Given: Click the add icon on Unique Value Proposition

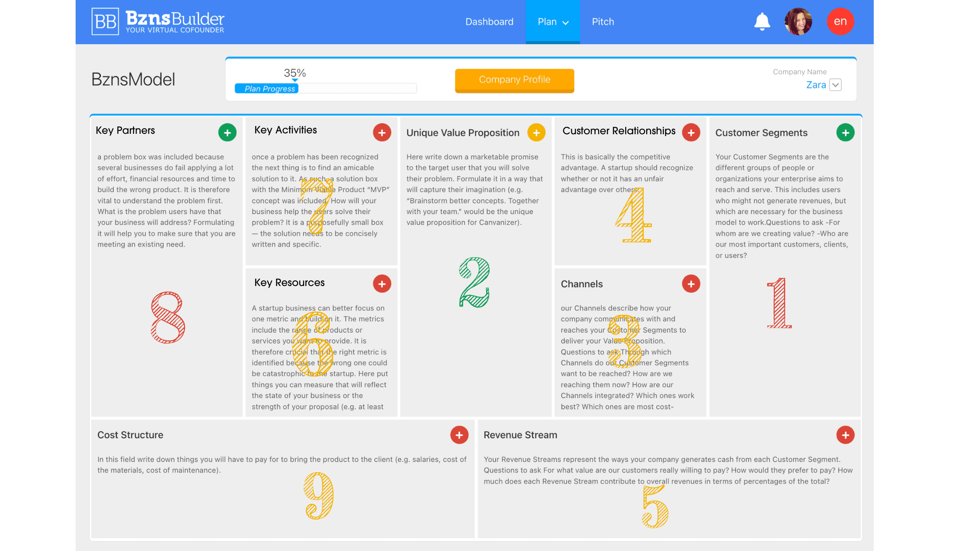Looking at the screenshot, I should [x=536, y=133].
